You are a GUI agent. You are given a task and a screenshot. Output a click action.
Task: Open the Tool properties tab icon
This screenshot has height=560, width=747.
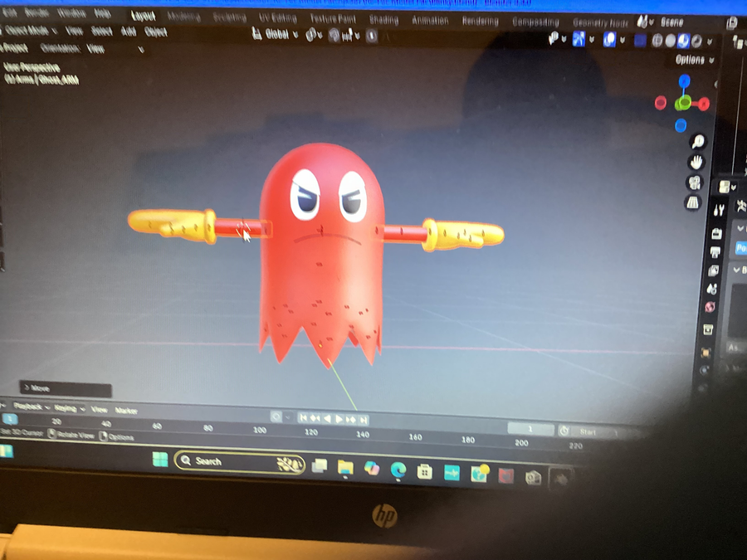[719, 210]
